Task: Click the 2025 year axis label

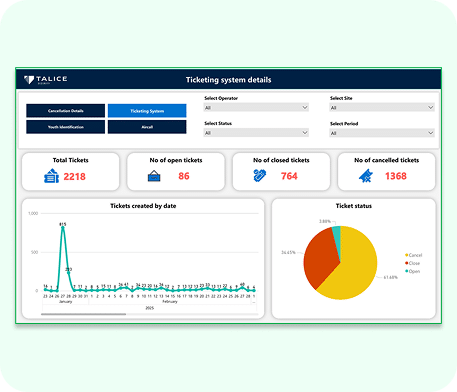Action: coord(149,308)
